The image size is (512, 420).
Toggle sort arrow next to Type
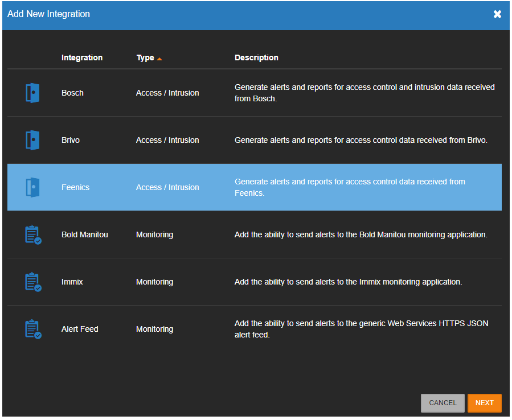coord(159,59)
